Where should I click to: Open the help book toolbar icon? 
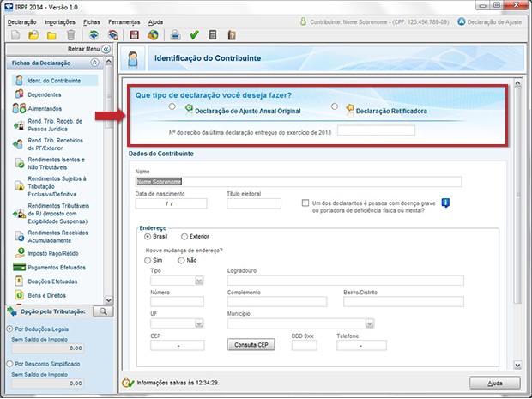tap(232, 35)
